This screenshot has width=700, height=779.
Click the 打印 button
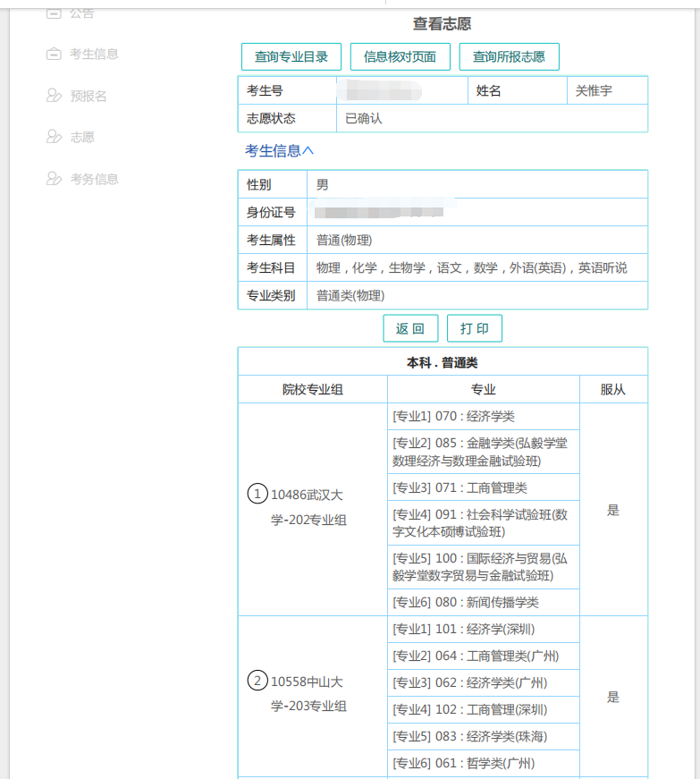point(475,328)
